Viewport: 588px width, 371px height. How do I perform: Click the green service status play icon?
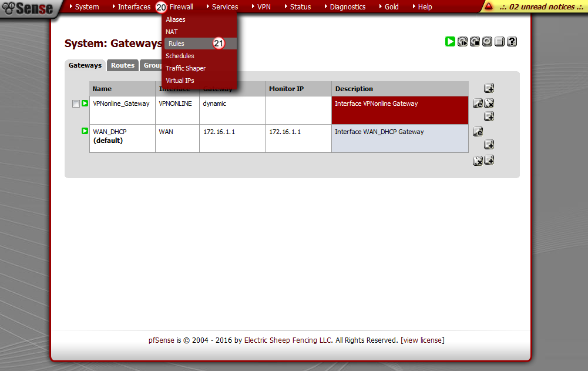point(450,42)
